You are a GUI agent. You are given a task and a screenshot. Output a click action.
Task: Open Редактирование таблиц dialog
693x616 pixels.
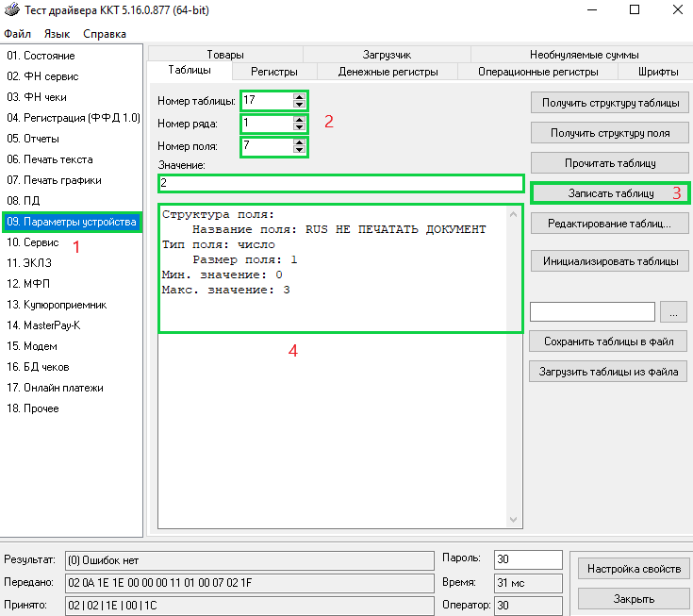pyautogui.click(x=610, y=224)
